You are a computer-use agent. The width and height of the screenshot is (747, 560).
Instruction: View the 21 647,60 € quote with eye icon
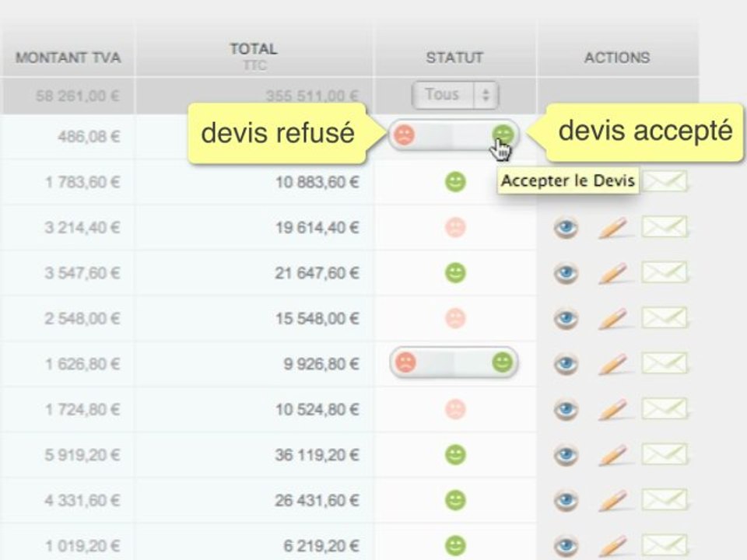click(566, 274)
